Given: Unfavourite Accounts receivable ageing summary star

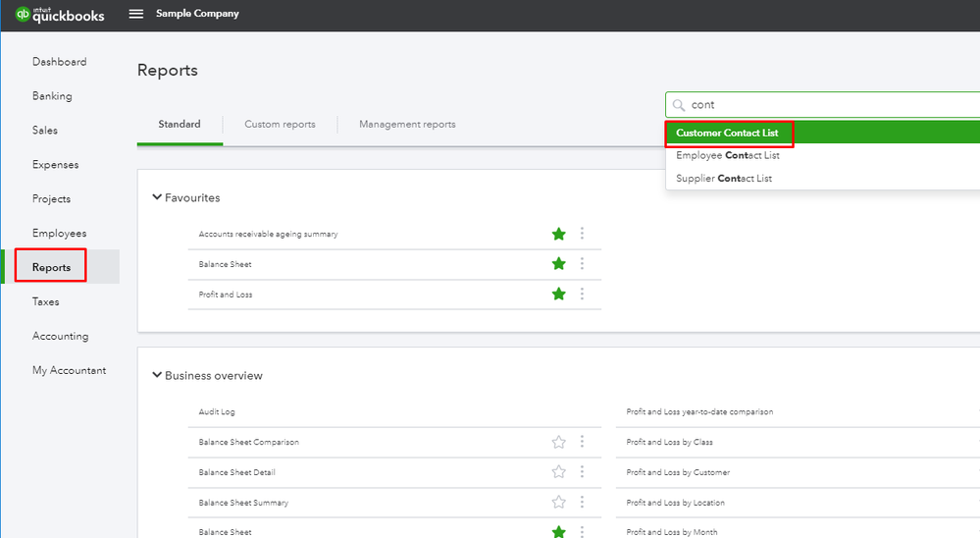Looking at the screenshot, I should click(559, 234).
